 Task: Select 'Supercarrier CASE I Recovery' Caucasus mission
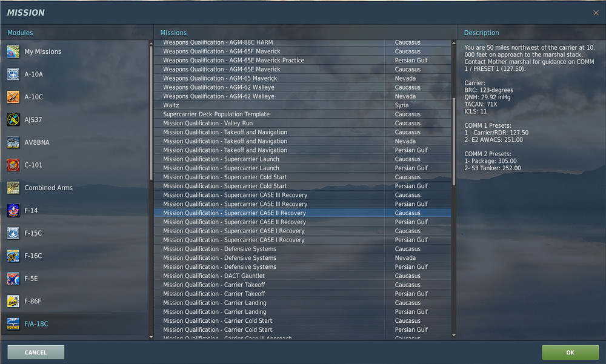(302, 231)
